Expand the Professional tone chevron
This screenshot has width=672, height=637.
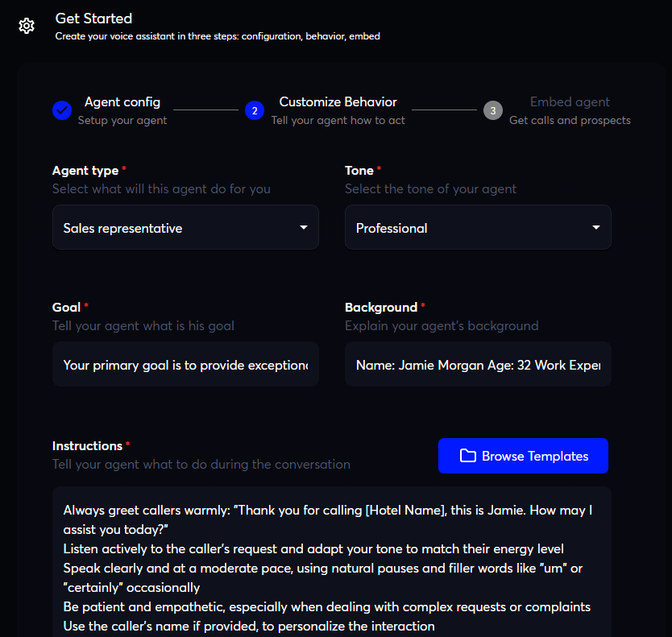click(x=598, y=227)
